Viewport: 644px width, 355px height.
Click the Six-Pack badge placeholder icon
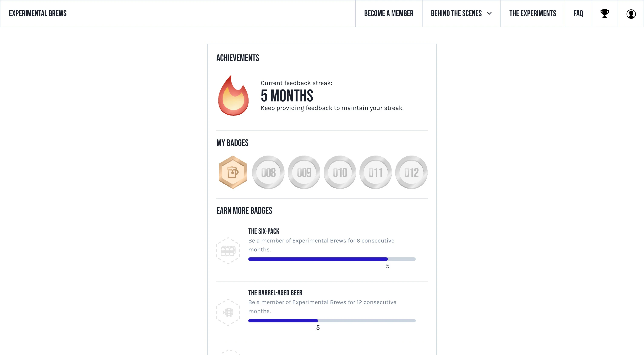228,250
